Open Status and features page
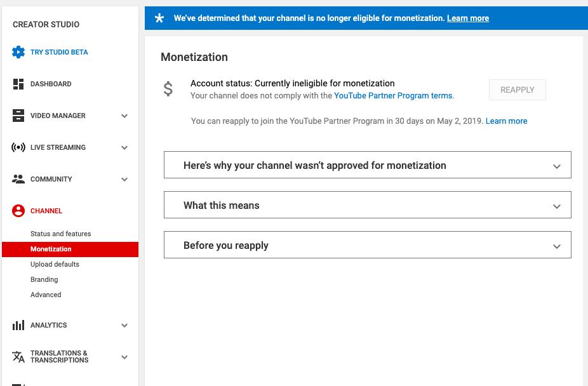Viewport: 588px width, 386px height. [60, 234]
